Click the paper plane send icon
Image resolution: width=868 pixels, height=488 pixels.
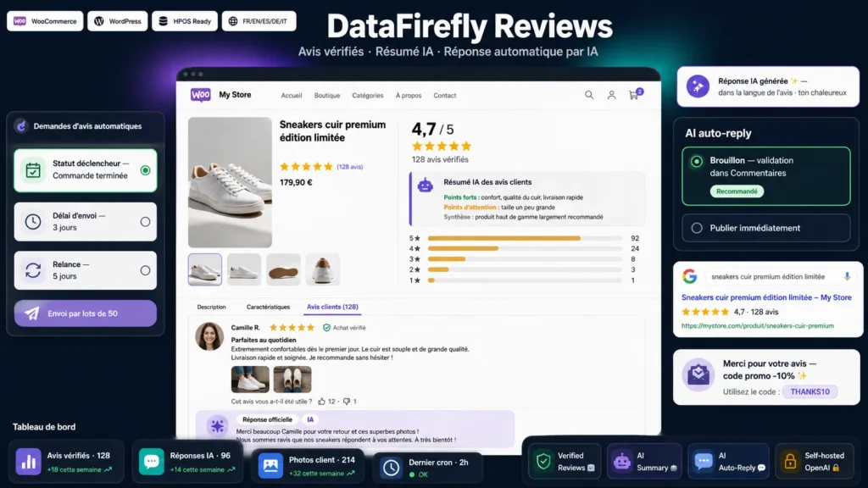point(32,313)
